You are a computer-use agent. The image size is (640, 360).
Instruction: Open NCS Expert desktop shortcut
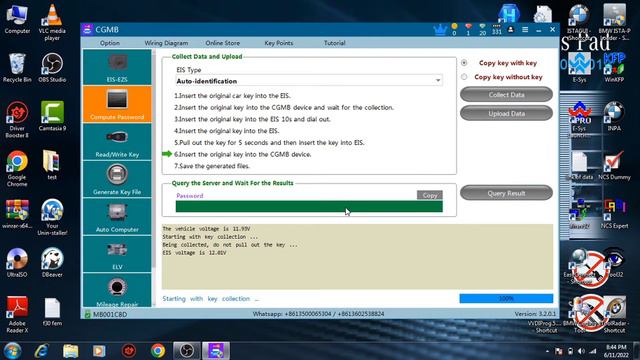pyautogui.click(x=614, y=213)
